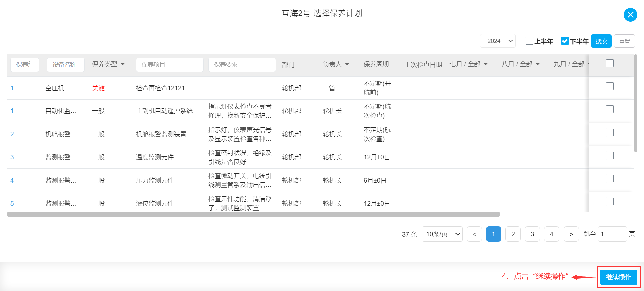
Task: Select page 2 in pagination
Action: tap(513, 234)
